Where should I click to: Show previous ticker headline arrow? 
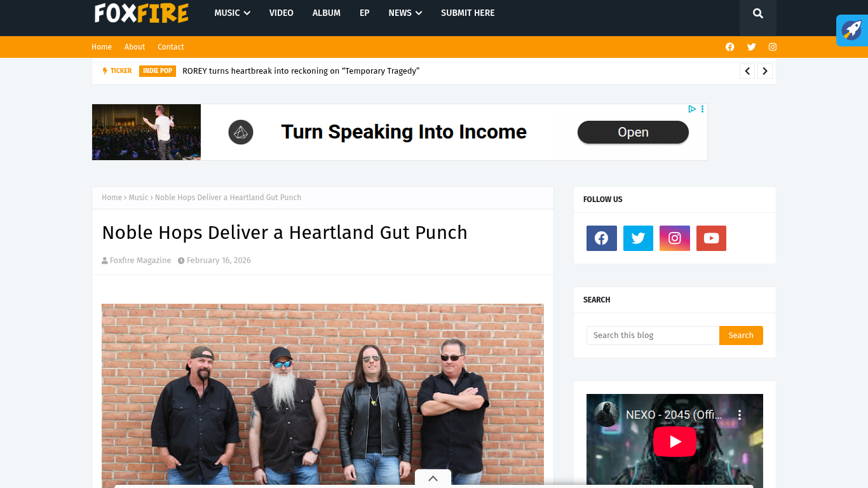pos(747,71)
